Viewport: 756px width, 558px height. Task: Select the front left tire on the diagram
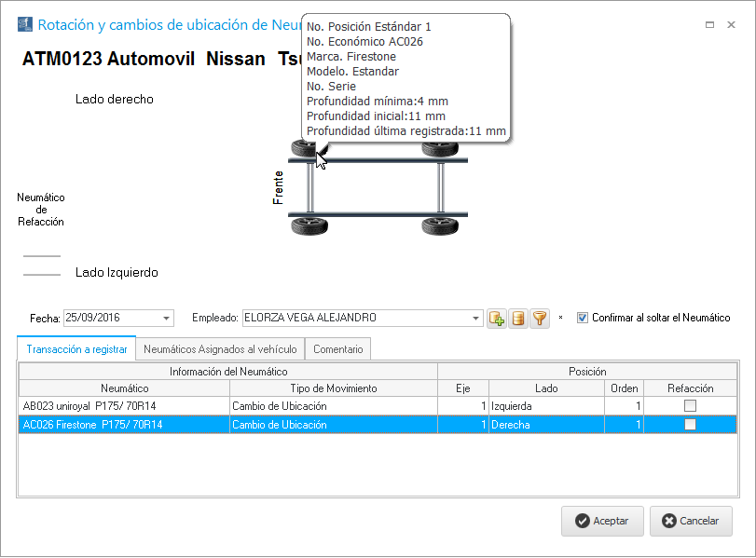click(303, 225)
